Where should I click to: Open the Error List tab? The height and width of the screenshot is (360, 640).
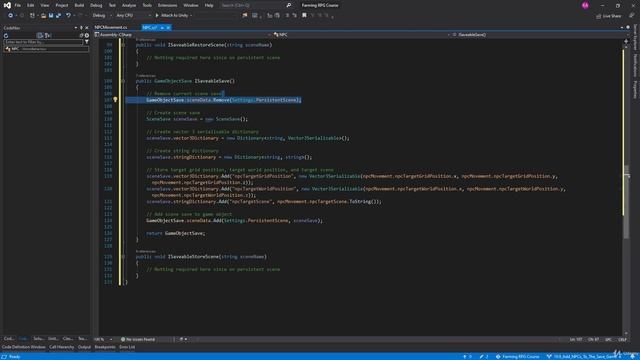tap(127, 347)
